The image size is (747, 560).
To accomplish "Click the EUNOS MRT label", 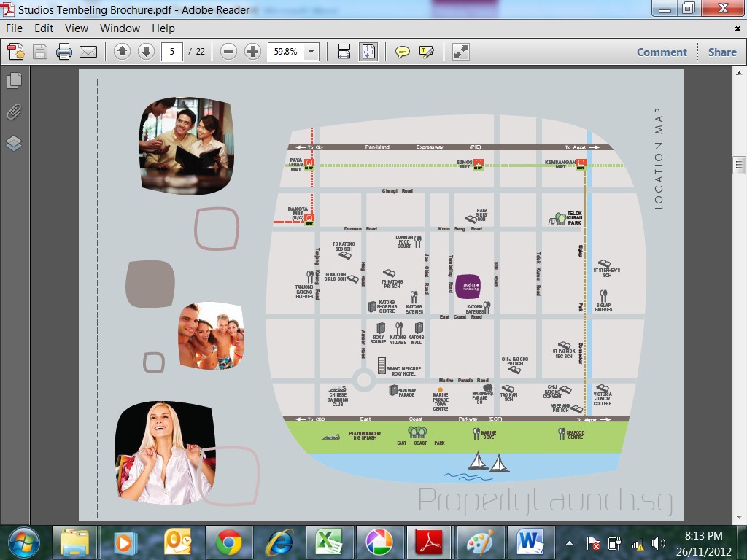I will pos(465,164).
